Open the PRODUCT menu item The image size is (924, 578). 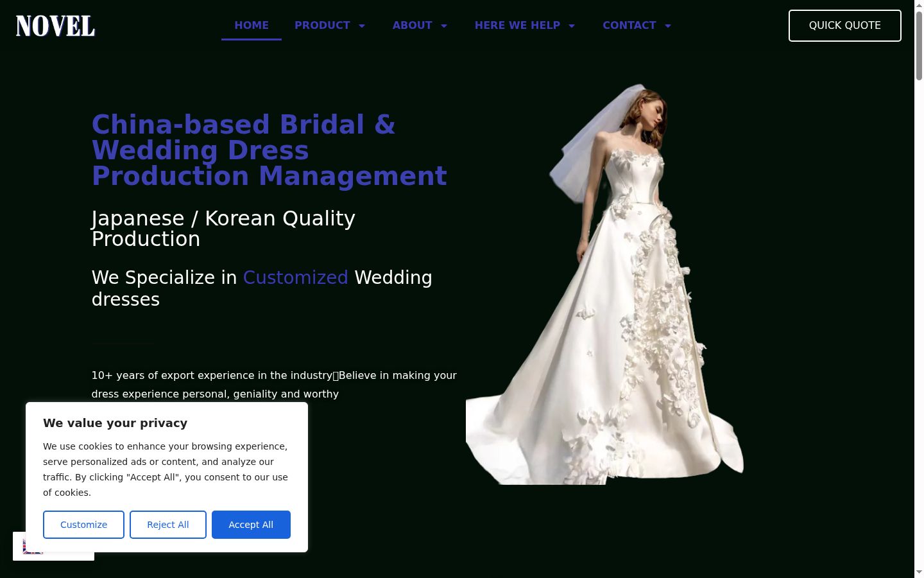coord(322,26)
